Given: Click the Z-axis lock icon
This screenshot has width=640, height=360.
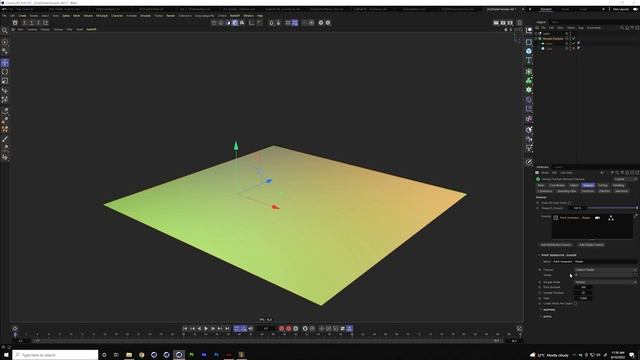Looking at the screenshot, I should [x=38, y=23].
